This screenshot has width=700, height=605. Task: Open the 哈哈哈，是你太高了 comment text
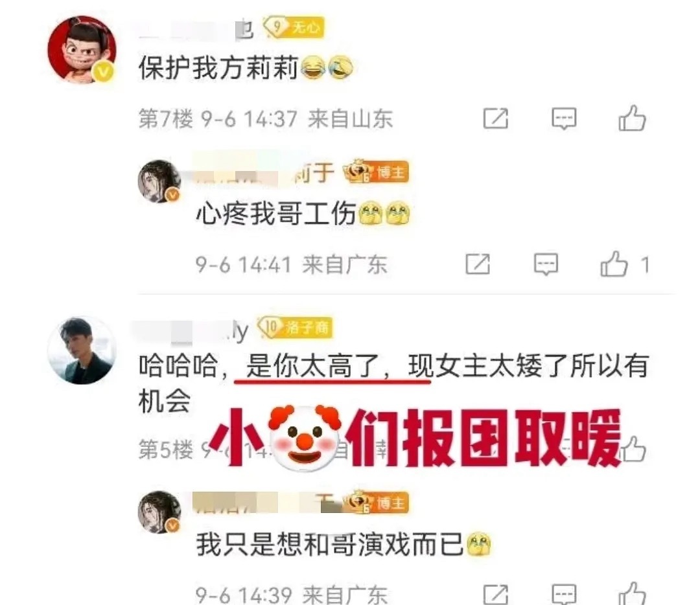393,383
